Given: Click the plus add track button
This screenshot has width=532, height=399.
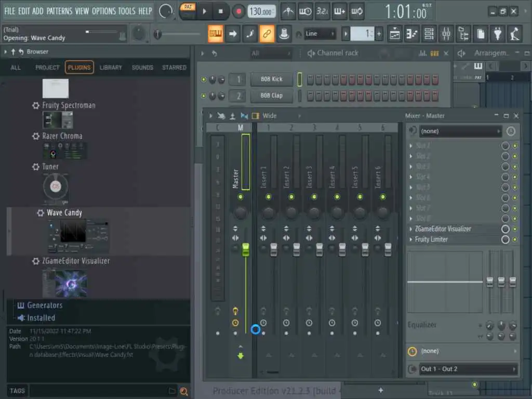Looking at the screenshot, I should click(x=381, y=390).
